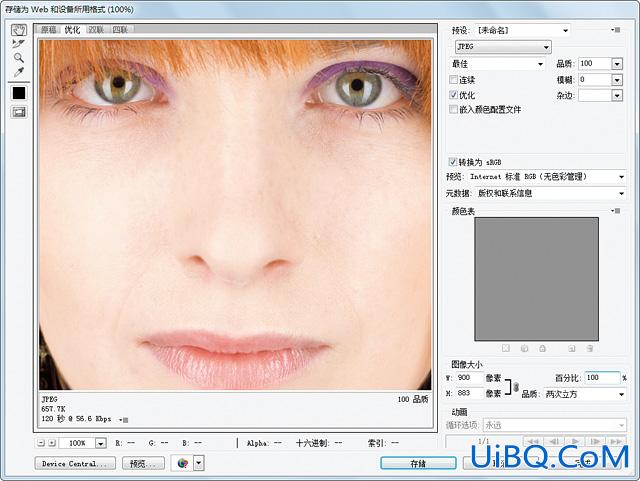
Task: Click the gray color table area
Action: (x=536, y=279)
